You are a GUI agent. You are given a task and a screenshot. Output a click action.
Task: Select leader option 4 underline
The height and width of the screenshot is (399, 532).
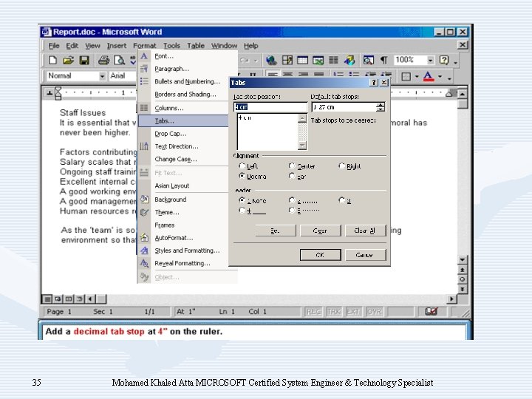pyautogui.click(x=242, y=211)
